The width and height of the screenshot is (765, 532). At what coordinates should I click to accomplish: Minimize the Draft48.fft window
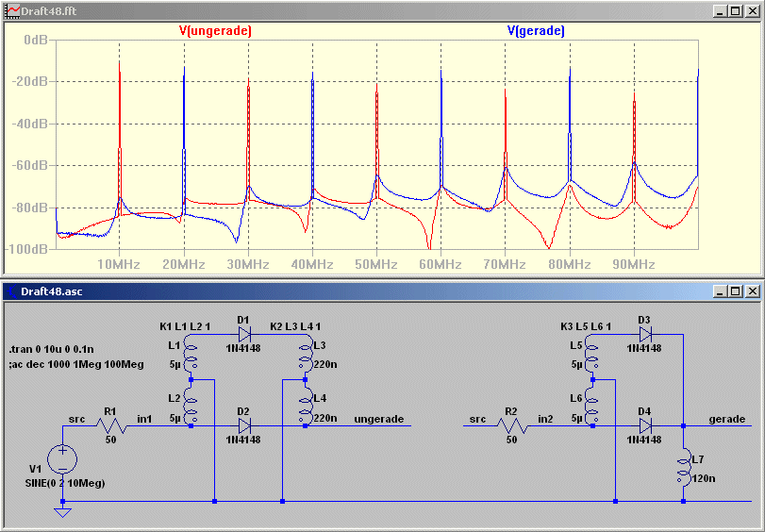721,10
